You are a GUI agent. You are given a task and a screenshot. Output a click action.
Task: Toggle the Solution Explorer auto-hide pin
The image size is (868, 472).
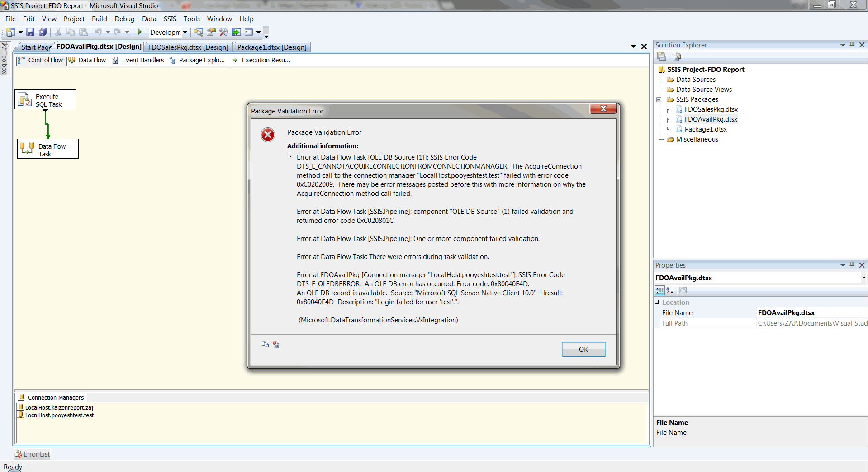pos(852,45)
